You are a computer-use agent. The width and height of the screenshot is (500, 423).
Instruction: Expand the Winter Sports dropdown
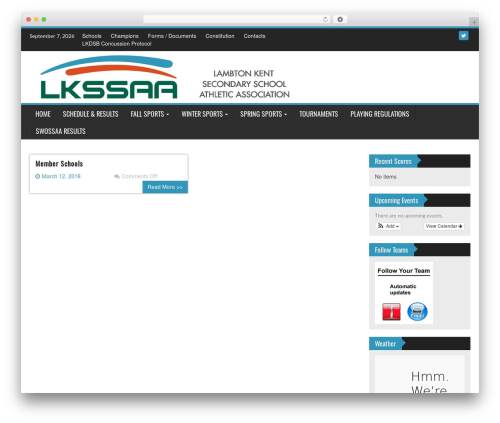204,114
